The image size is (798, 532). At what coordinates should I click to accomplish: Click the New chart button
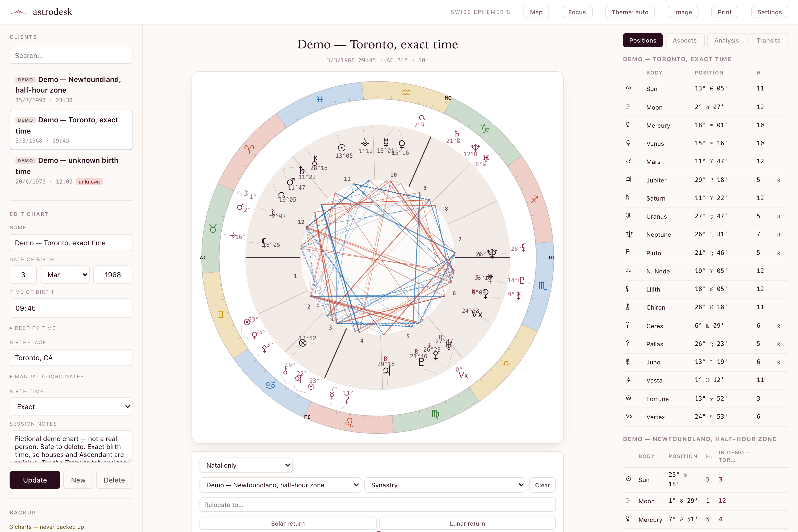[78, 480]
